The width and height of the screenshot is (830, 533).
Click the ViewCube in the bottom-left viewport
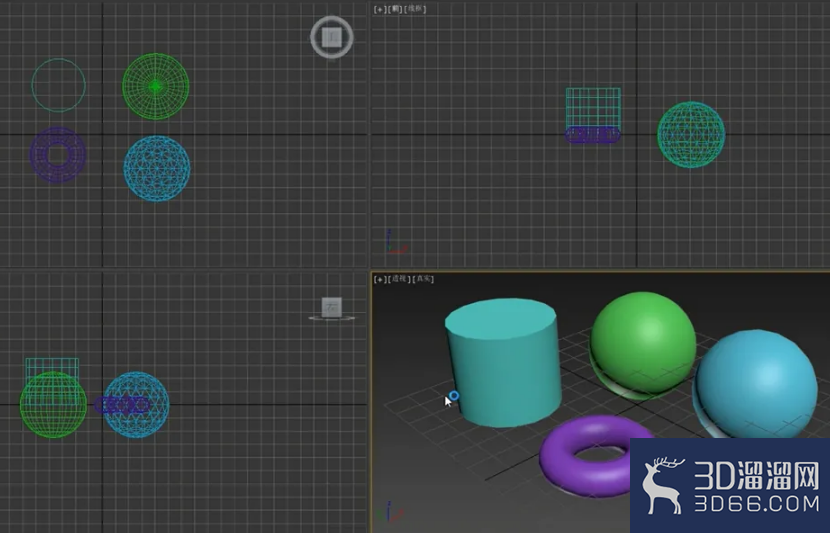click(x=332, y=309)
